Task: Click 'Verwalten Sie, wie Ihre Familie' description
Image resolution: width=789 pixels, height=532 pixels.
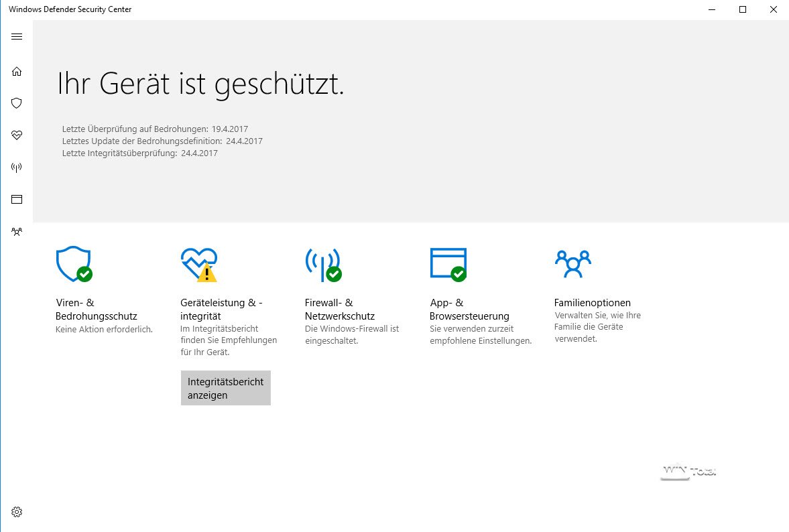Action: (x=597, y=327)
